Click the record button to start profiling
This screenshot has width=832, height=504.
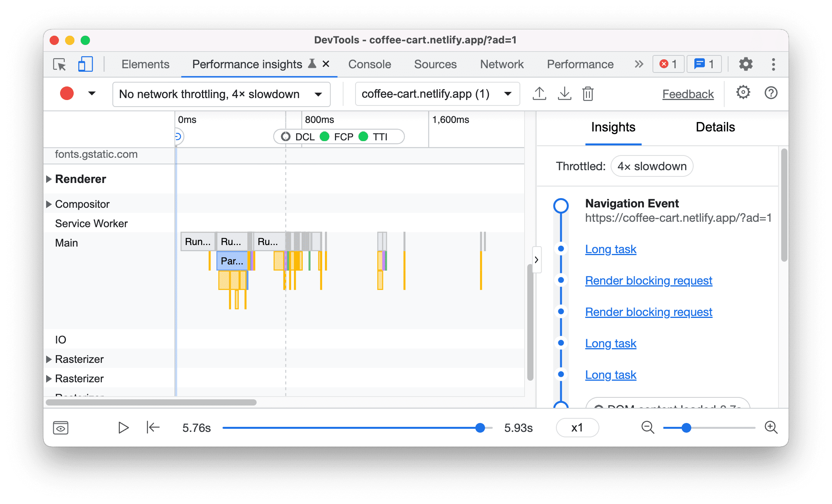coord(67,93)
